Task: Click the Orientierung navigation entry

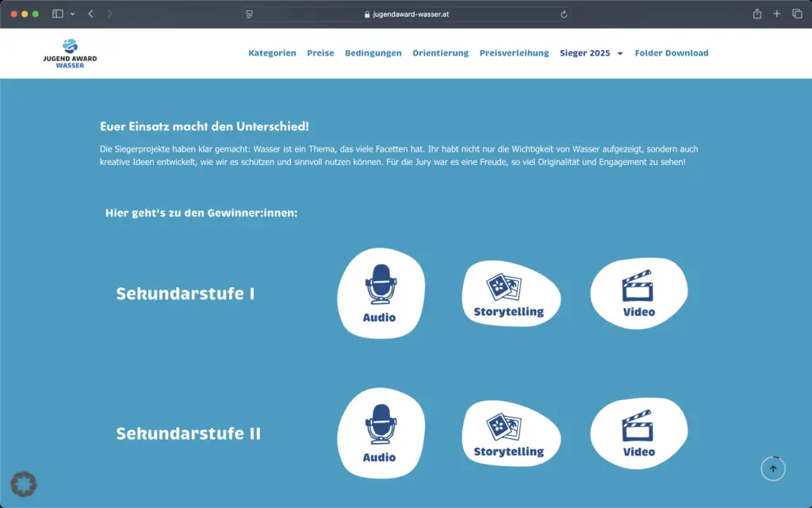Action: pos(440,52)
